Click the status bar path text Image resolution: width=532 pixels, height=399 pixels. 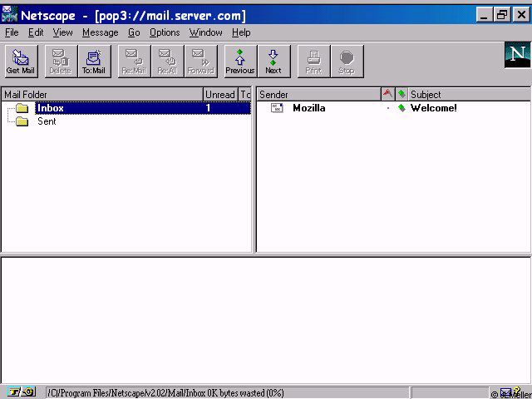pyautogui.click(x=165, y=393)
